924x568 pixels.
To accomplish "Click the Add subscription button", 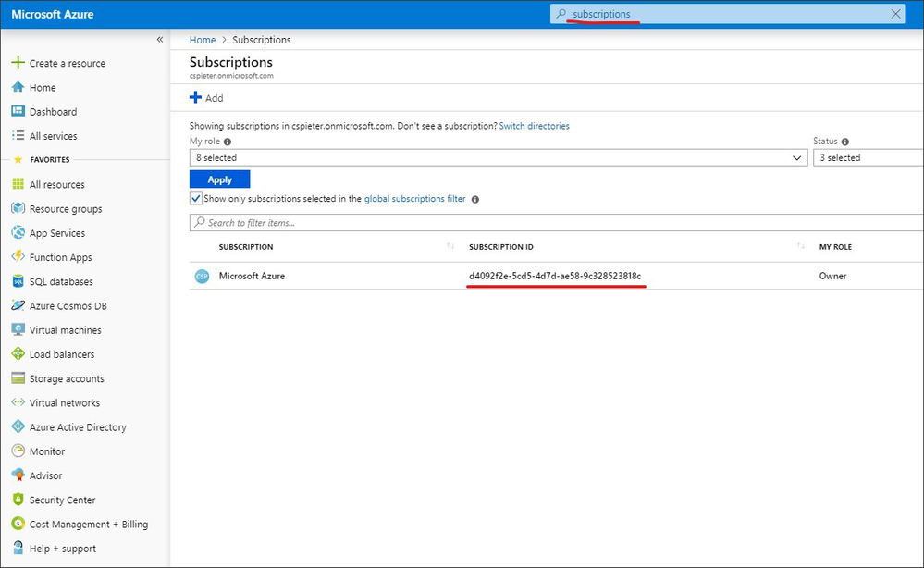I will tap(206, 98).
